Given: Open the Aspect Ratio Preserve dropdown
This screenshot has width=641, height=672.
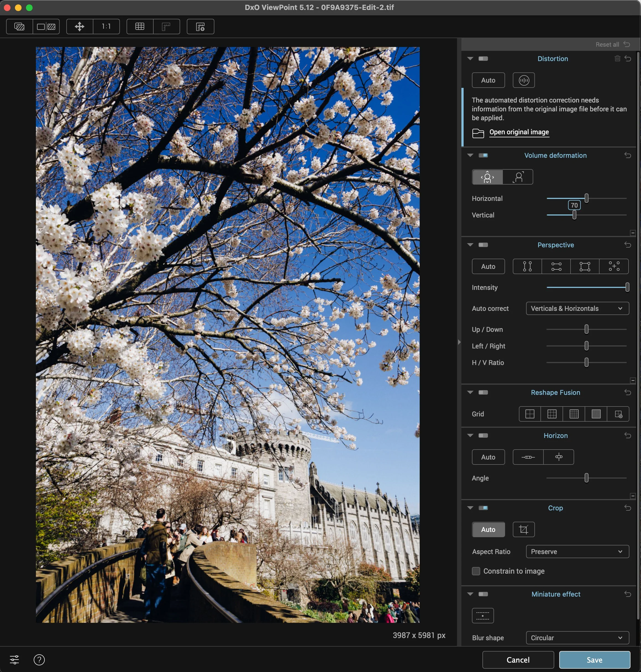Looking at the screenshot, I should click(x=577, y=552).
